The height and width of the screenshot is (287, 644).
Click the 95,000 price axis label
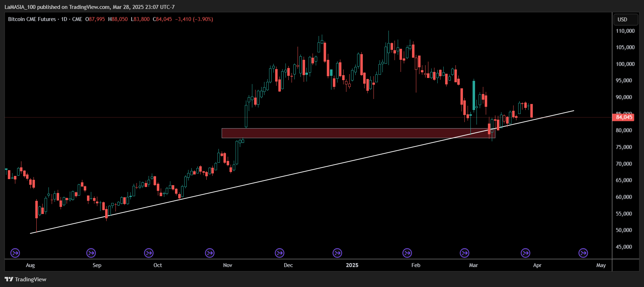624,80
